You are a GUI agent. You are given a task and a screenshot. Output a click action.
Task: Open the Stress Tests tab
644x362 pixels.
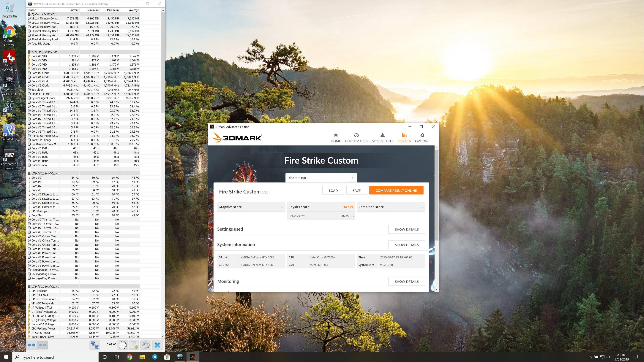(382, 138)
